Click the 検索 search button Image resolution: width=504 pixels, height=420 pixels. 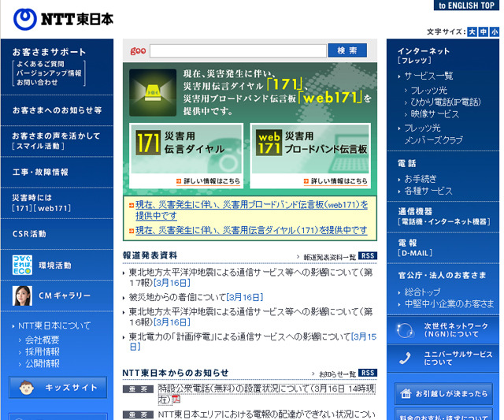click(347, 50)
